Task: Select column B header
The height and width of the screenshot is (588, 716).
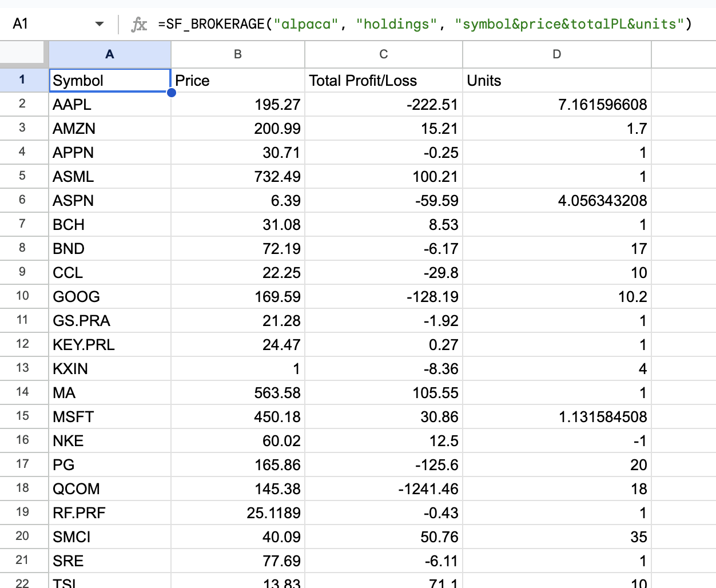Action: click(x=238, y=54)
